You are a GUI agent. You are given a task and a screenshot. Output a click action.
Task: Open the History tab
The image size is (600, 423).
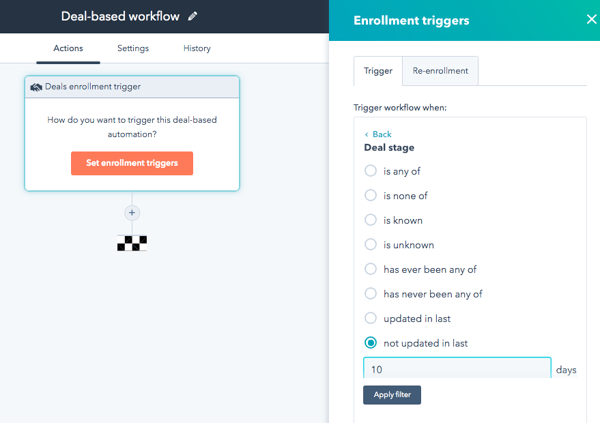coord(197,48)
